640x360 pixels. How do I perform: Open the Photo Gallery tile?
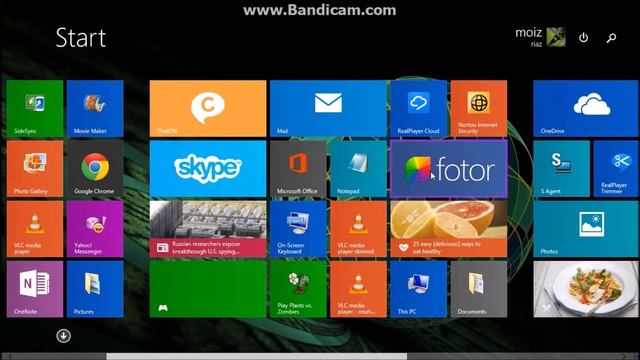coord(35,169)
